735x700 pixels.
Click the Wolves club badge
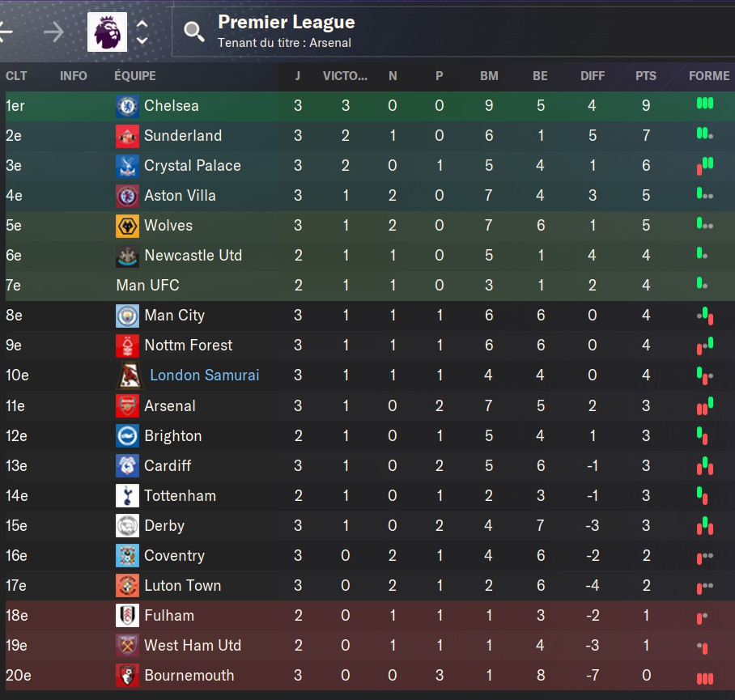click(127, 226)
